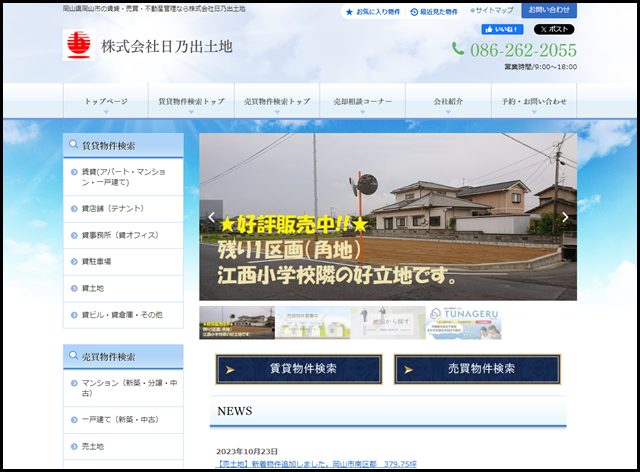Click the Facebook いいね! thumbs-up button
This screenshot has height=472, width=640.
502,29
